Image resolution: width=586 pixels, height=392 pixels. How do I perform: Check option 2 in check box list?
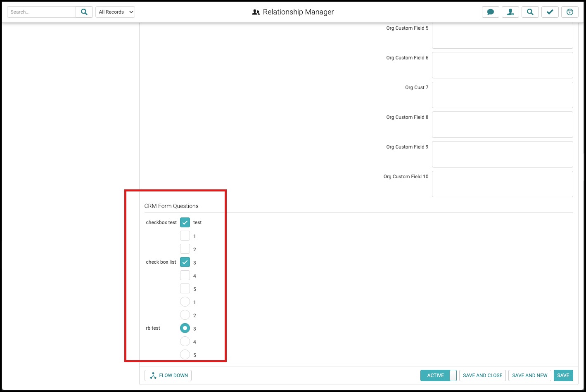click(x=185, y=249)
